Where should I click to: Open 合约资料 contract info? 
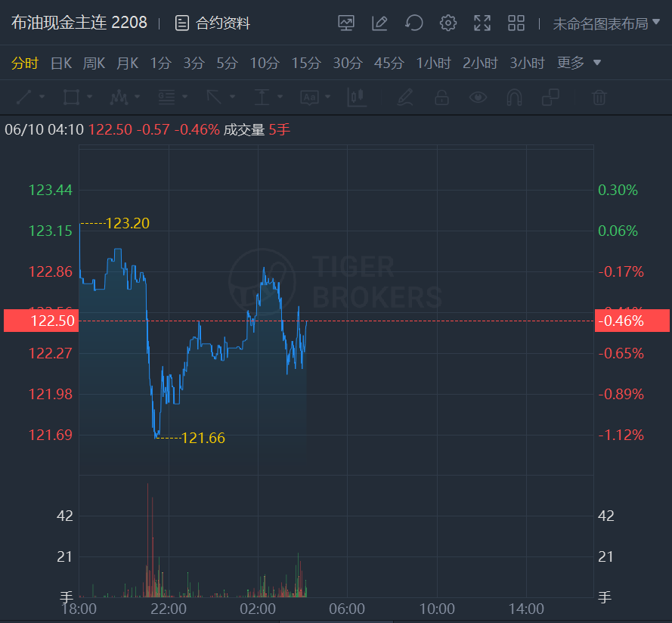[212, 23]
